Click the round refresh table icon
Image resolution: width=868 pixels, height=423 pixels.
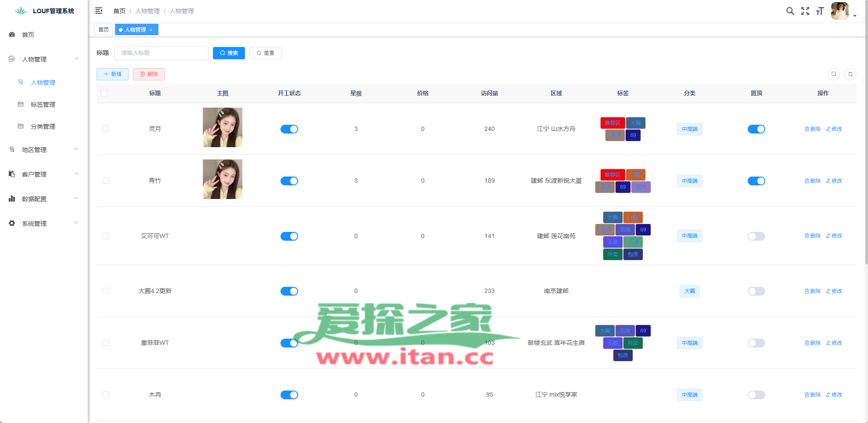850,74
